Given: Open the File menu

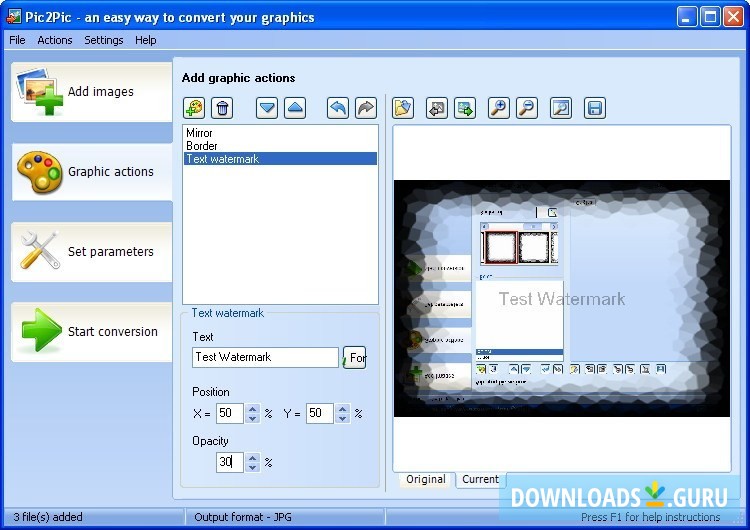Looking at the screenshot, I should tap(17, 40).
